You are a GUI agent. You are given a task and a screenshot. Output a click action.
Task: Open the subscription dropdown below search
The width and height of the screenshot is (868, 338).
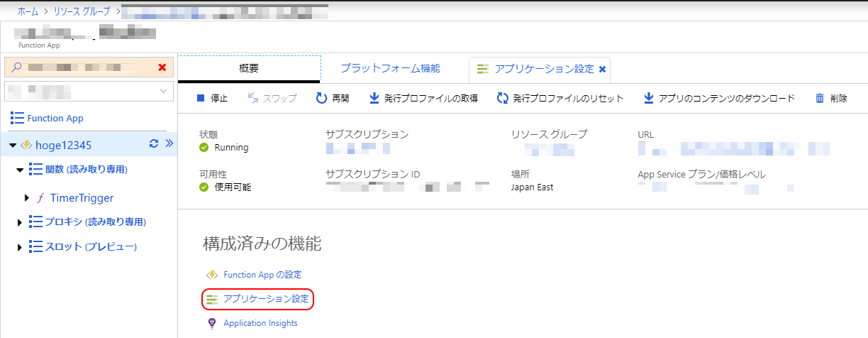tap(88, 91)
